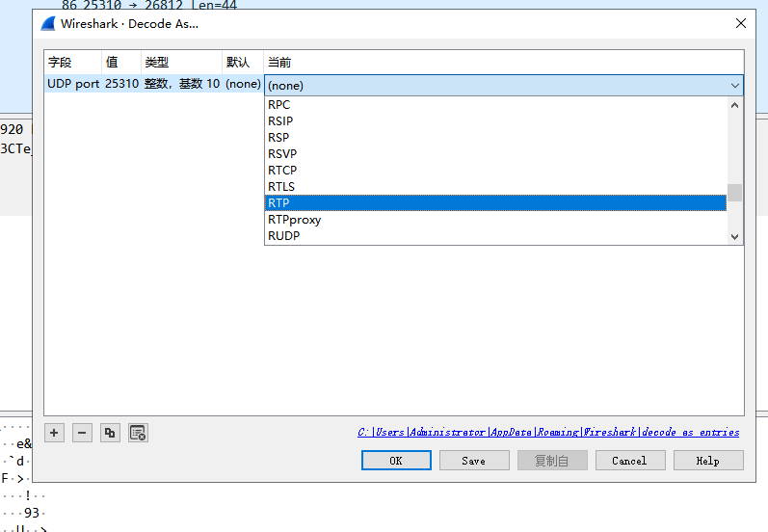
Task: Click the add entry plus button
Action: click(54, 433)
